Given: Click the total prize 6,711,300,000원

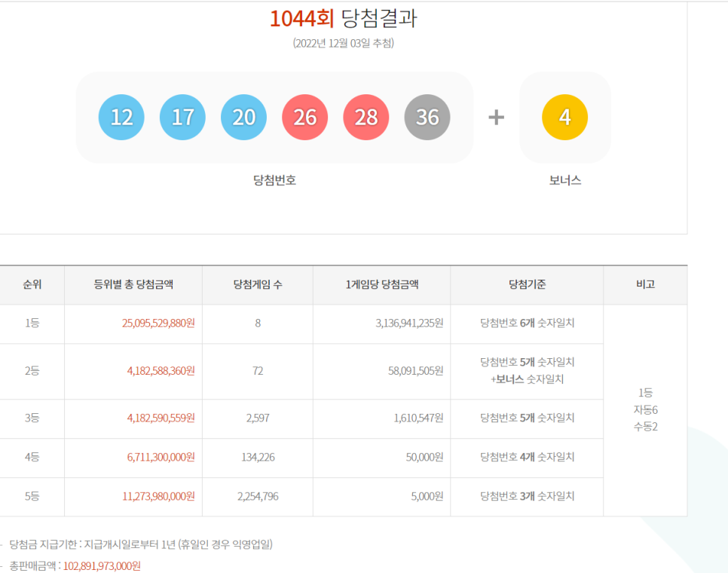Looking at the screenshot, I should pos(161,458).
